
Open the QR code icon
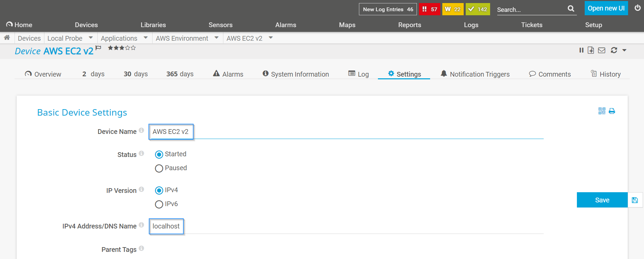(602, 111)
